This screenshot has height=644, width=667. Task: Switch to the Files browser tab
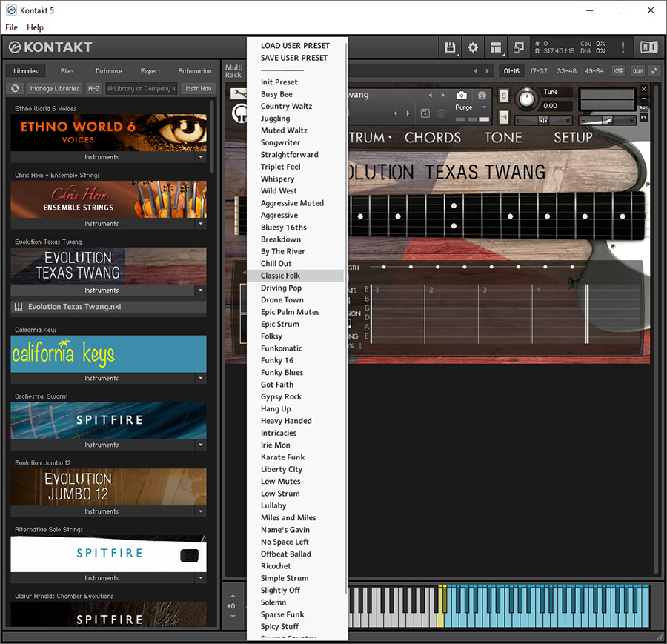[x=67, y=71]
